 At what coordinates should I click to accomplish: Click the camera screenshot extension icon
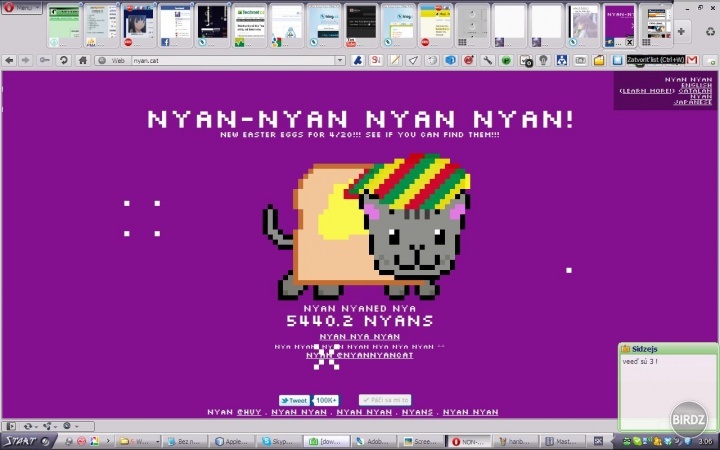click(x=580, y=60)
